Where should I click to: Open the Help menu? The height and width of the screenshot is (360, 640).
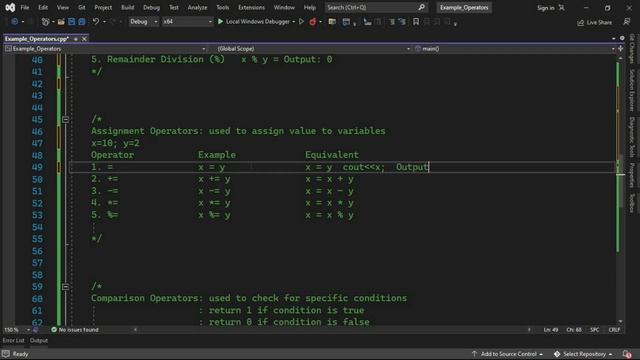(x=310, y=7)
